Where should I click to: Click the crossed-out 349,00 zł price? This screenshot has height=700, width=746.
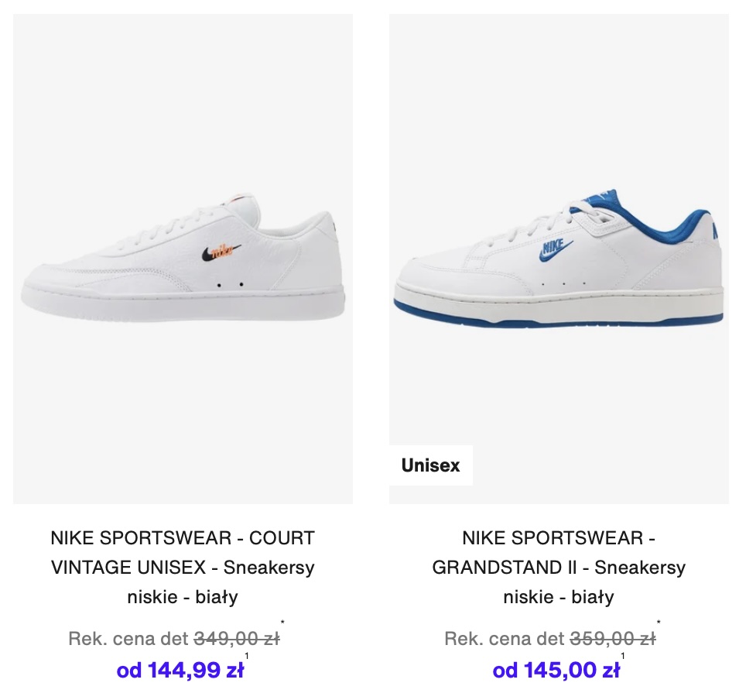coord(237,639)
